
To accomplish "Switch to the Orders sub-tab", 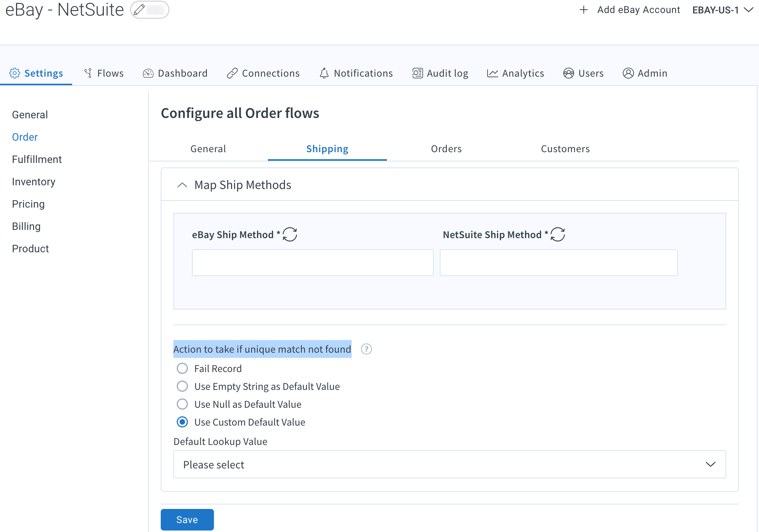I will (446, 149).
